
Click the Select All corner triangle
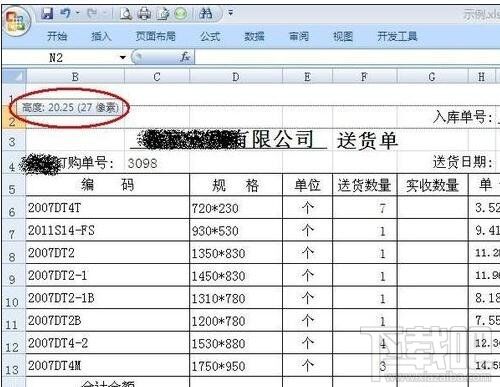coord(14,76)
